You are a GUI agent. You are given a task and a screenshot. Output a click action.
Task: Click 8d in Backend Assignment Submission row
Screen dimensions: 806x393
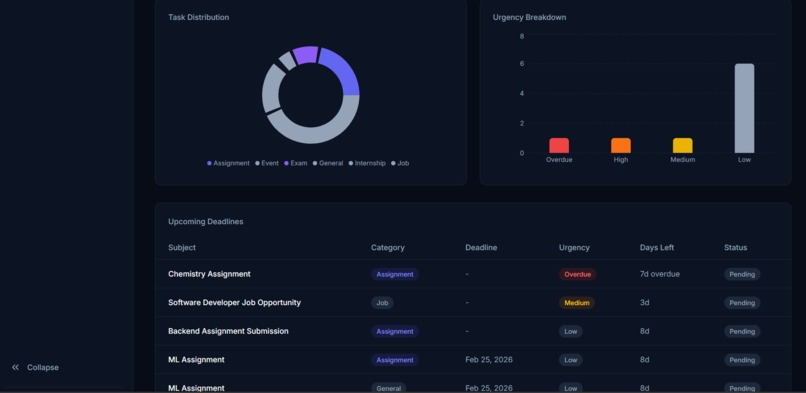point(644,331)
